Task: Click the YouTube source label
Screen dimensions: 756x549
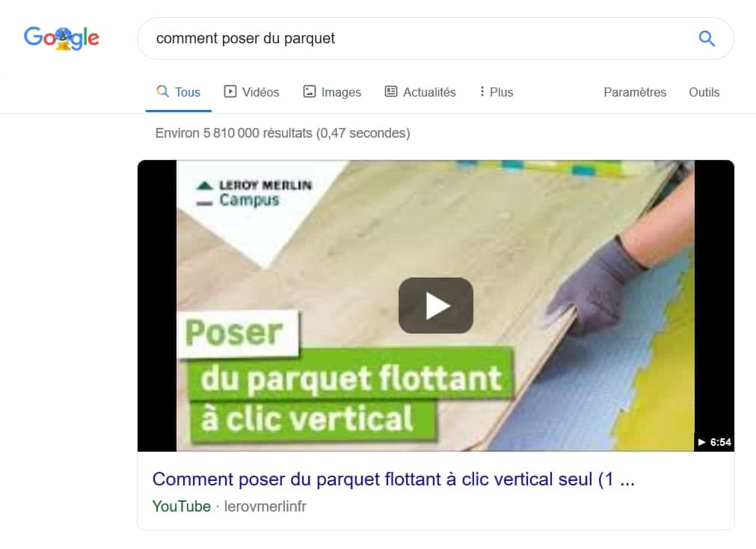Action: pos(181,506)
